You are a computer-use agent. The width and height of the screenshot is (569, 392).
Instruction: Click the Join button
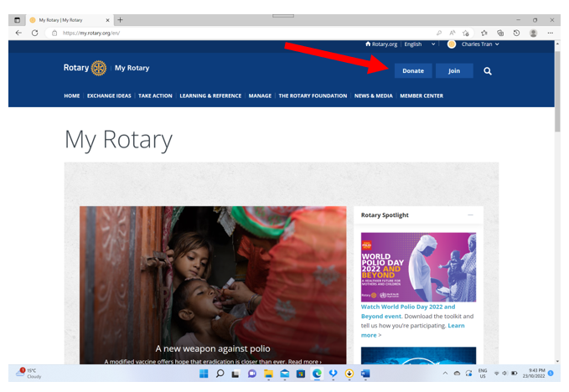(454, 71)
